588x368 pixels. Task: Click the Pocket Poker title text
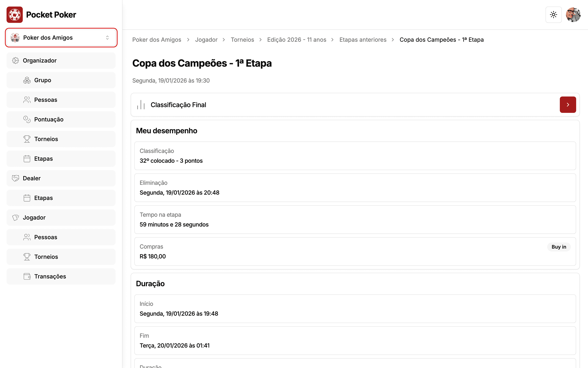(51, 15)
